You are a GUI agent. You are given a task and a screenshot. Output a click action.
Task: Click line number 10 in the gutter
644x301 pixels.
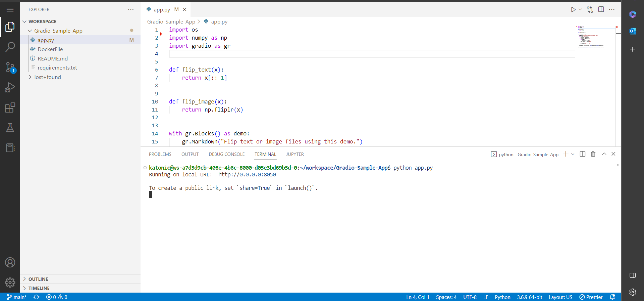(155, 101)
